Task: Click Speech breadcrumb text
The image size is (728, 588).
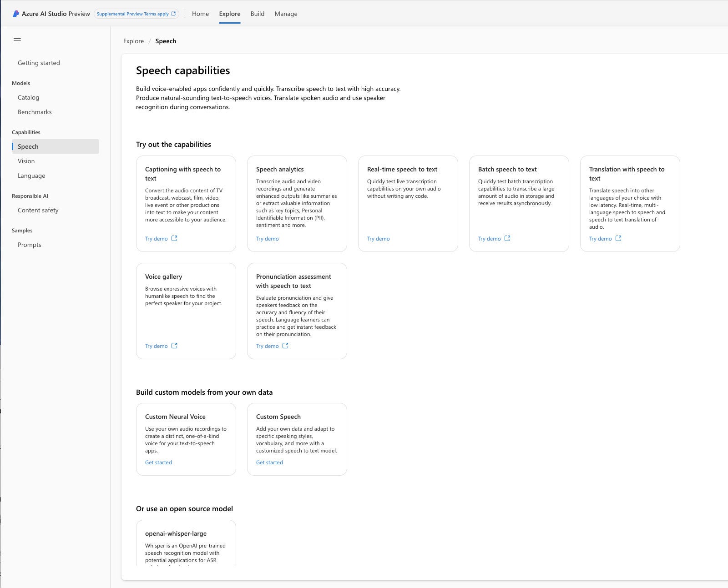Action: point(166,41)
